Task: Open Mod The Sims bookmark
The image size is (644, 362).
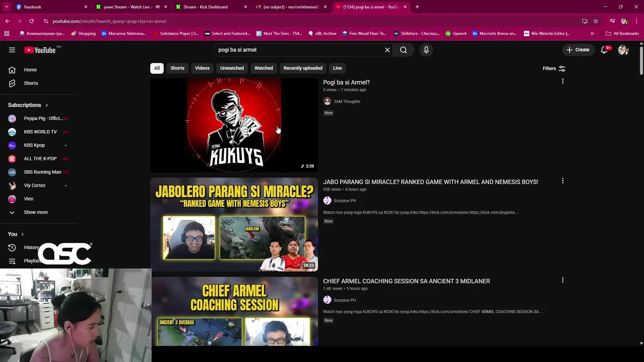Action: 279,34
